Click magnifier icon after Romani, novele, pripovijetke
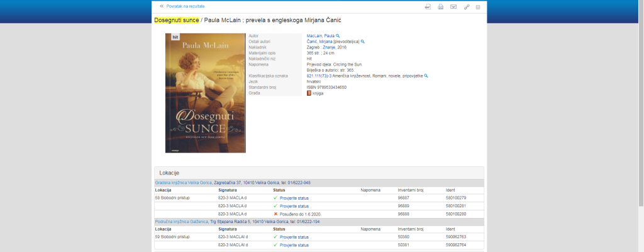The image size is (644, 252). point(426,76)
